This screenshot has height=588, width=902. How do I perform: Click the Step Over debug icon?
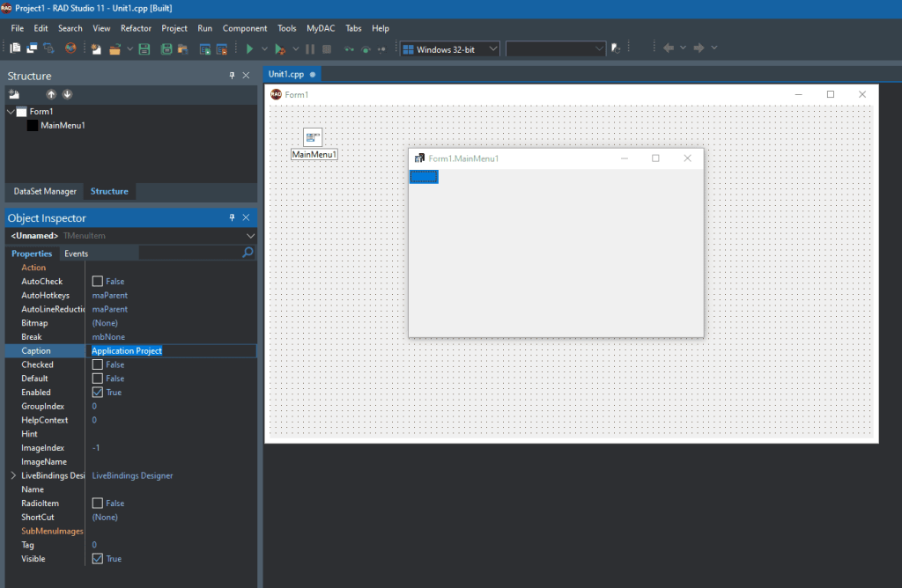(x=366, y=49)
